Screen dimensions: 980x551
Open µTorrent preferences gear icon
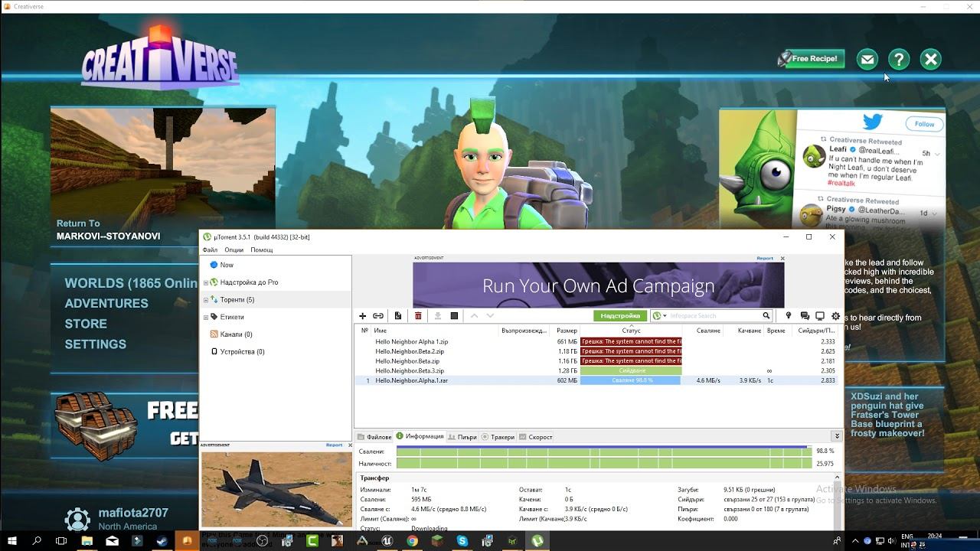pyautogui.click(x=835, y=316)
